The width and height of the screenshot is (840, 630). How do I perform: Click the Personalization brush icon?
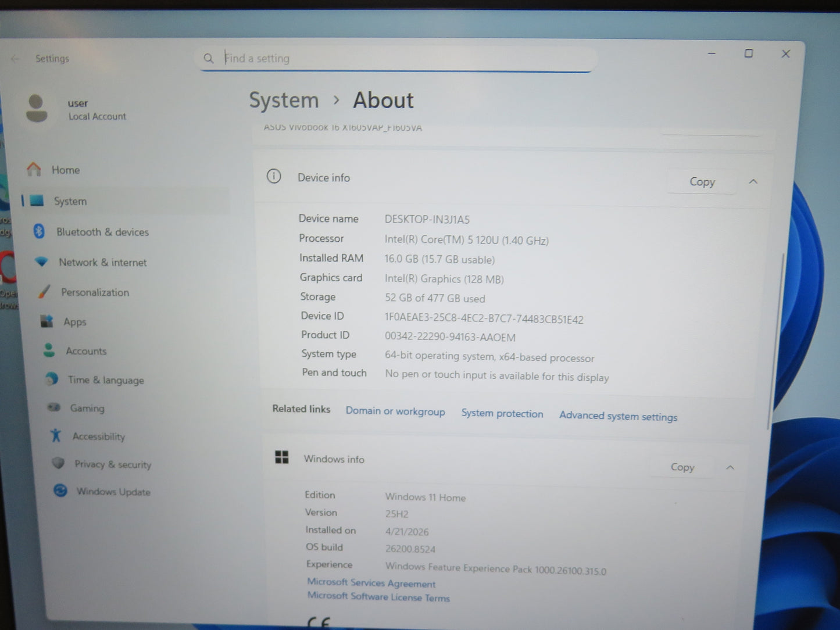click(44, 292)
